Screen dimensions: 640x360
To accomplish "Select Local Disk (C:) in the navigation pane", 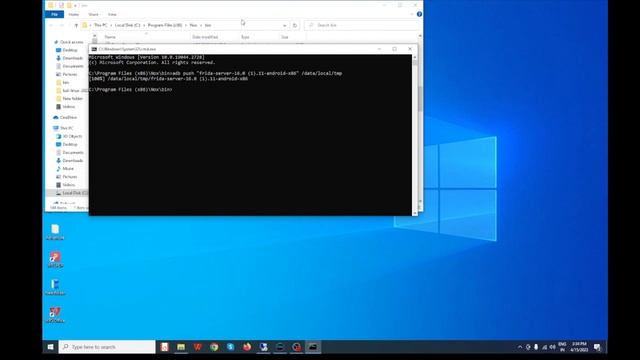I will coord(75,193).
